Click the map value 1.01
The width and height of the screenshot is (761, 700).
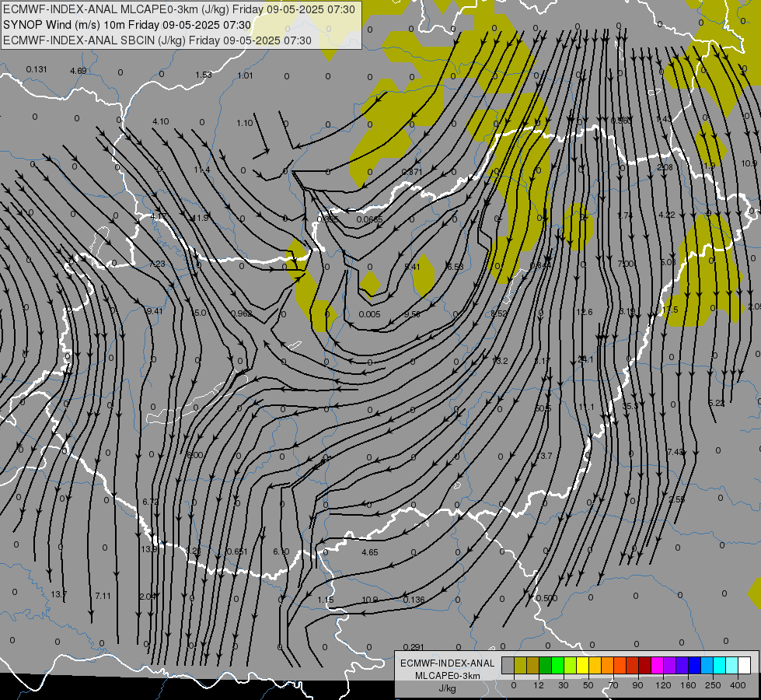click(245, 75)
